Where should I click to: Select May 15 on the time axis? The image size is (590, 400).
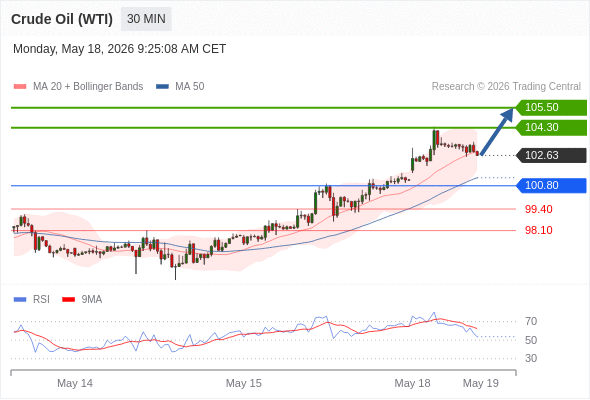point(243,383)
